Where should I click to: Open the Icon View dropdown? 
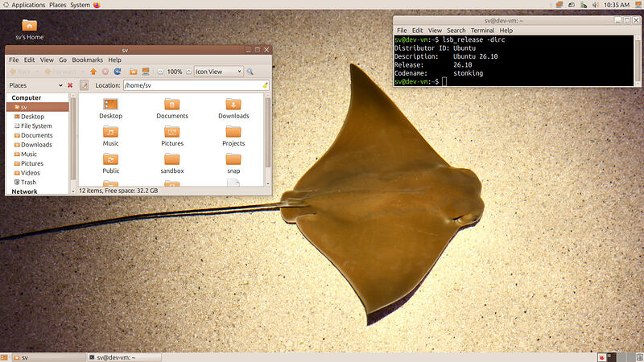pyautogui.click(x=218, y=72)
